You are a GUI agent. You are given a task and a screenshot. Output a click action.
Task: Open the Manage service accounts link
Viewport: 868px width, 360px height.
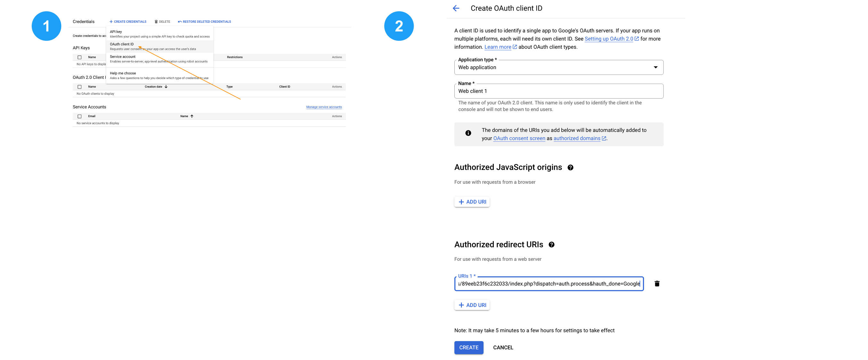click(324, 107)
